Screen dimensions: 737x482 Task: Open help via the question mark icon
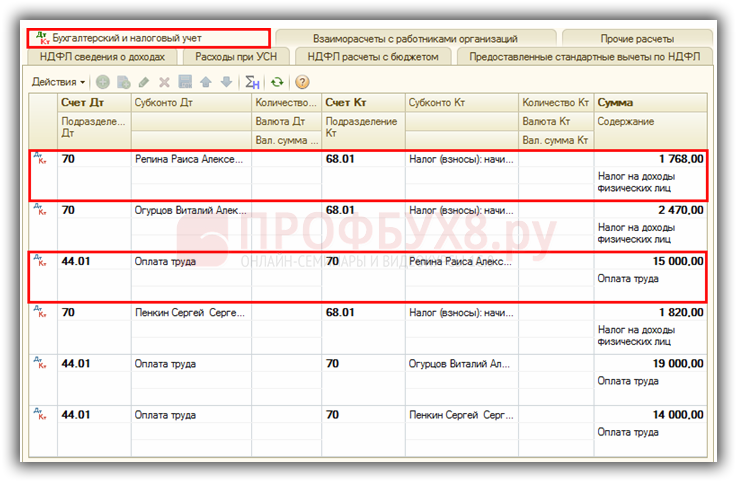coord(302,82)
